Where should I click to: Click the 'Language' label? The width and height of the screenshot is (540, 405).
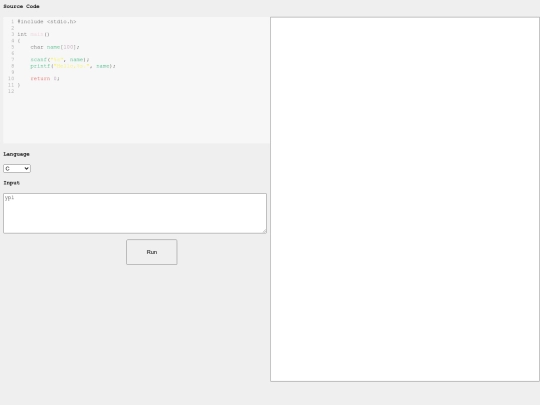click(17, 154)
